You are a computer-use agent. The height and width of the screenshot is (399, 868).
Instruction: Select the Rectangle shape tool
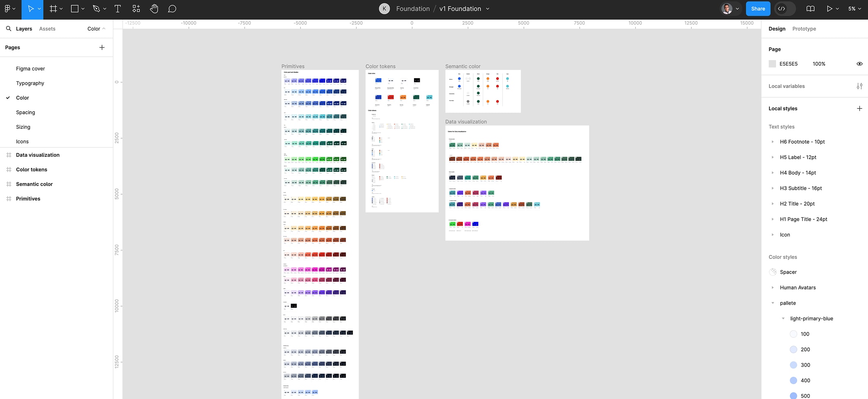point(75,9)
